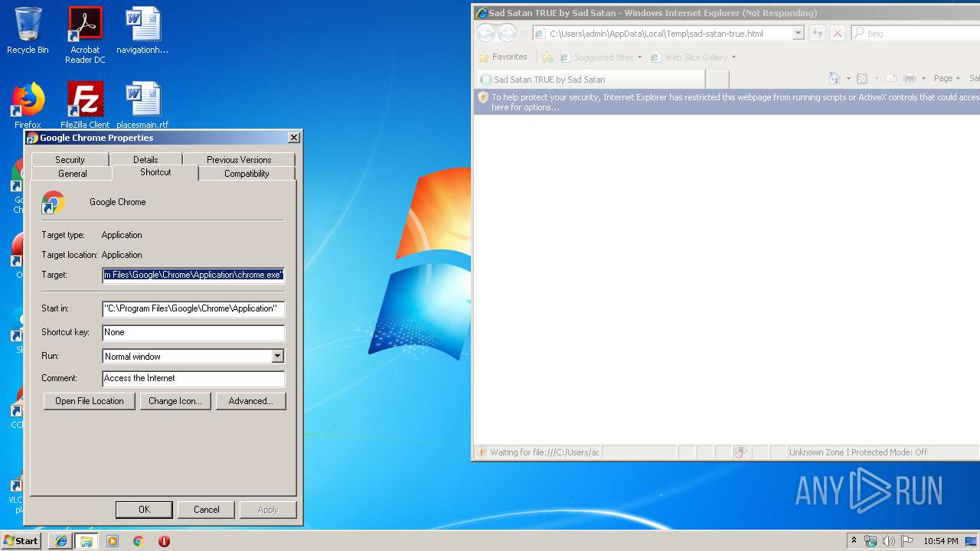The image size is (980, 551).
Task: Click the Internet Explorer Forward arrow
Action: click(x=507, y=33)
